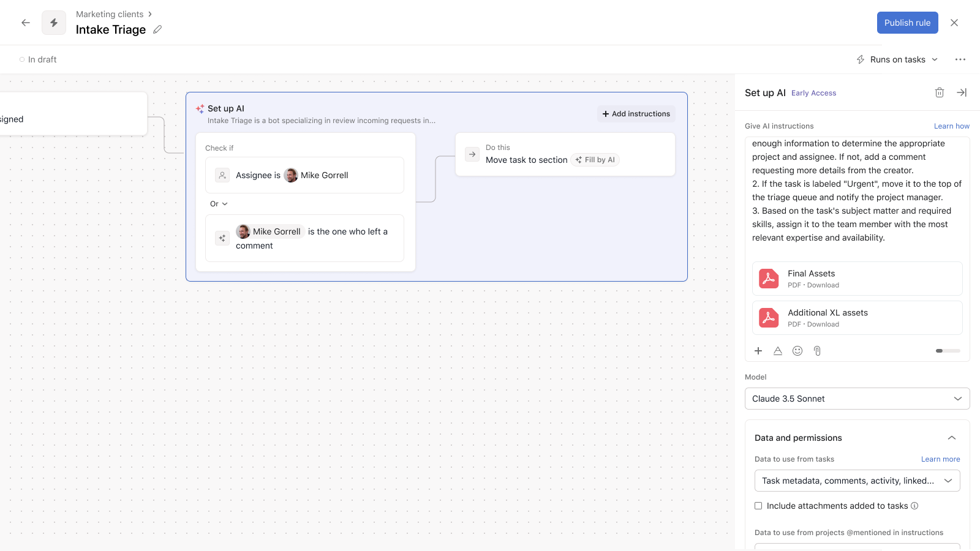Enable Include attachments added to tasks
980x551 pixels.
point(758,506)
